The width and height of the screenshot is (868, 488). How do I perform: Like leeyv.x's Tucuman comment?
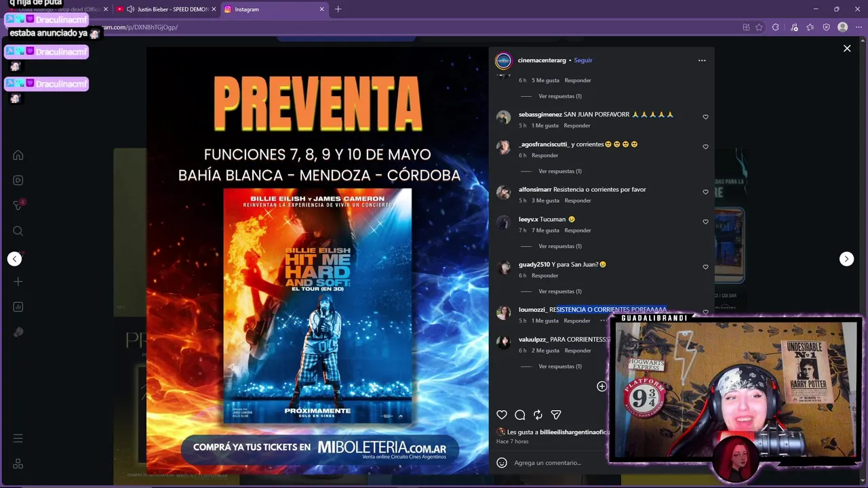(705, 222)
